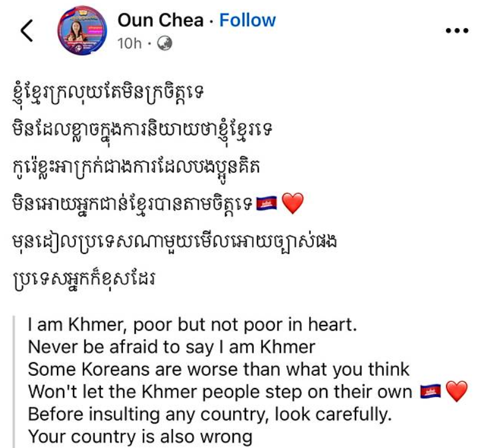
Task: Click the red heart emoji in English translation
Action: pyautogui.click(x=456, y=391)
